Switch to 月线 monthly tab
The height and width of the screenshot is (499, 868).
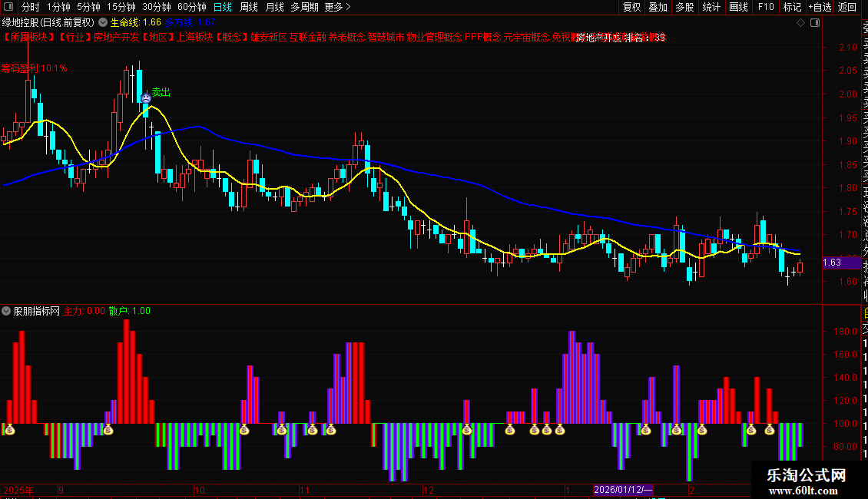pyautogui.click(x=274, y=7)
